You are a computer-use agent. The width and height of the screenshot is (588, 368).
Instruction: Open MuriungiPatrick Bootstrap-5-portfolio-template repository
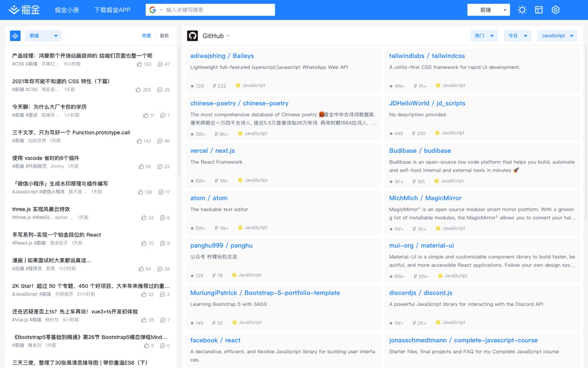[265, 293]
